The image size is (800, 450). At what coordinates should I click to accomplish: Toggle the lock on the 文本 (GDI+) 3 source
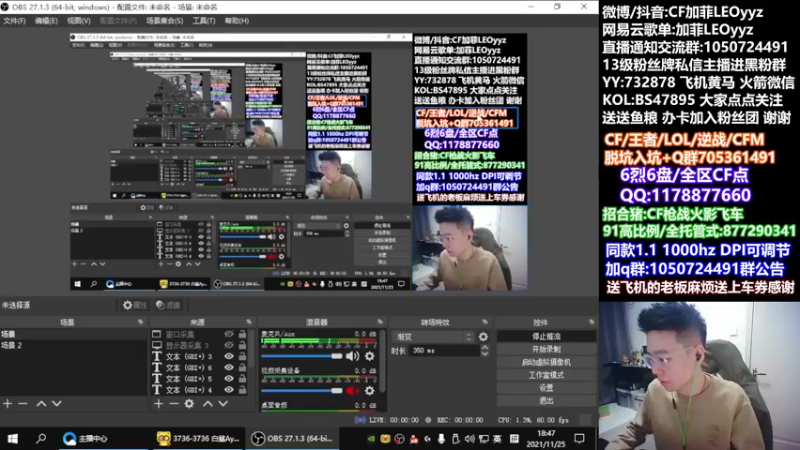(242, 357)
